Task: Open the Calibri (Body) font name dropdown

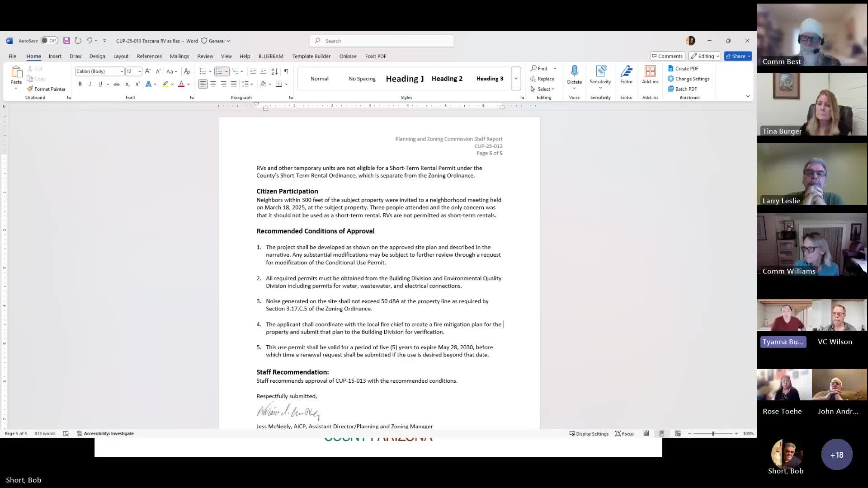Action: click(122, 71)
